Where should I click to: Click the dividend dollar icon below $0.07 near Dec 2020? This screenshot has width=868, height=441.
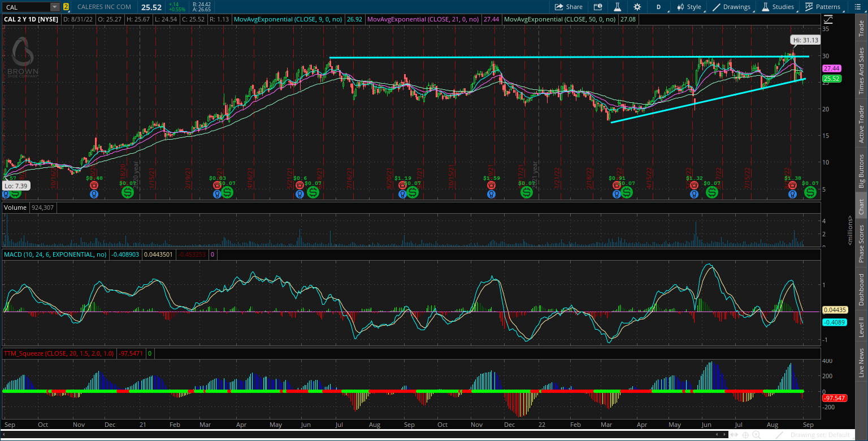tap(128, 193)
